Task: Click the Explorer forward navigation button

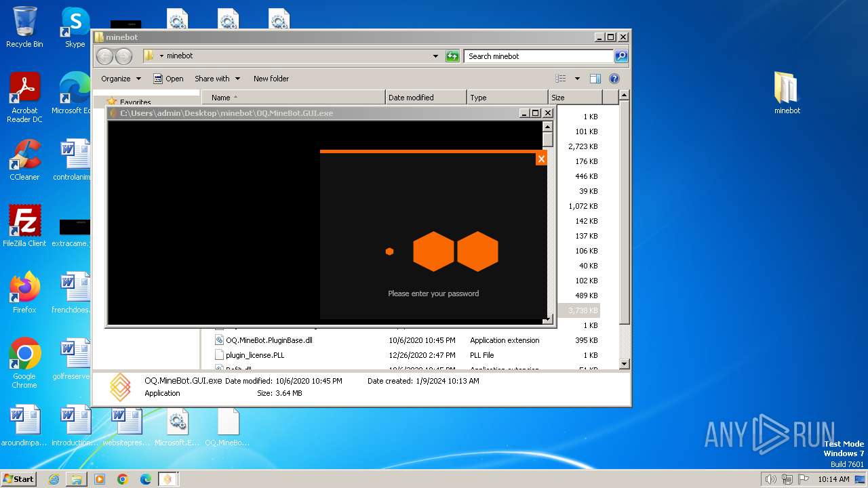Action: click(x=123, y=56)
